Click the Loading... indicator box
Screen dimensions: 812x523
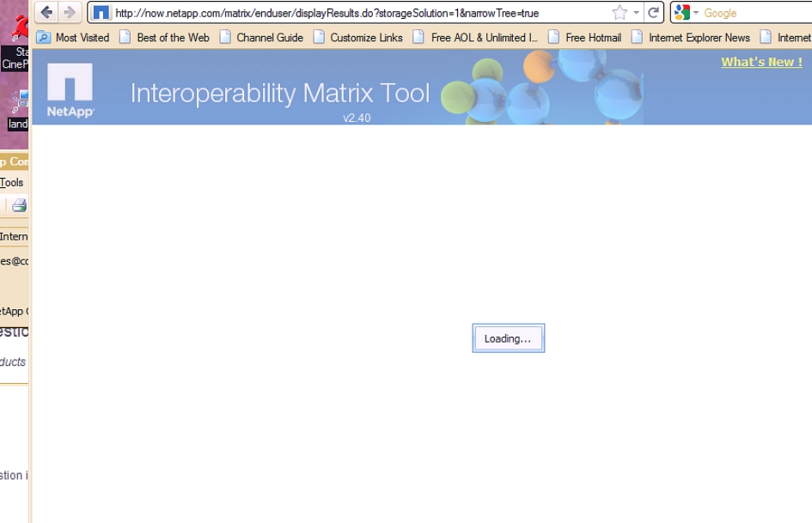508,338
